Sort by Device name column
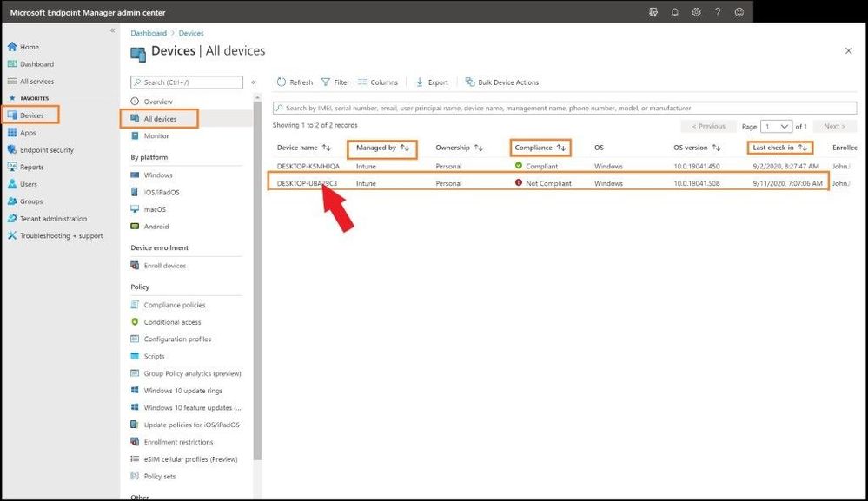This screenshot has width=868, height=501. pyautogui.click(x=303, y=148)
